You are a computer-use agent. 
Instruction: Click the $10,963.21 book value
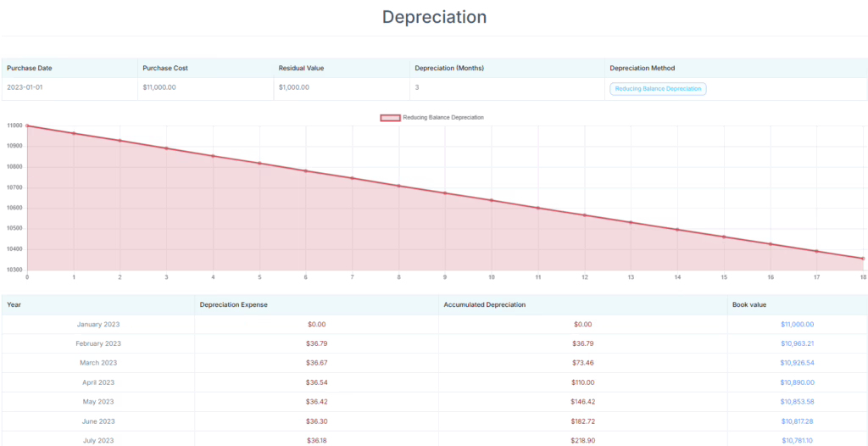[797, 343]
